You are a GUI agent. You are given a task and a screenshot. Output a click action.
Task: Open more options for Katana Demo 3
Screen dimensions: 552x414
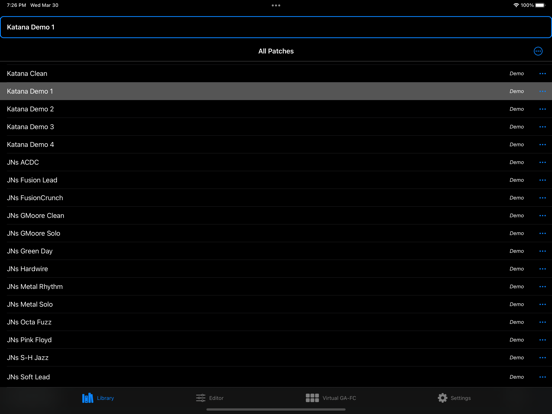(x=542, y=127)
